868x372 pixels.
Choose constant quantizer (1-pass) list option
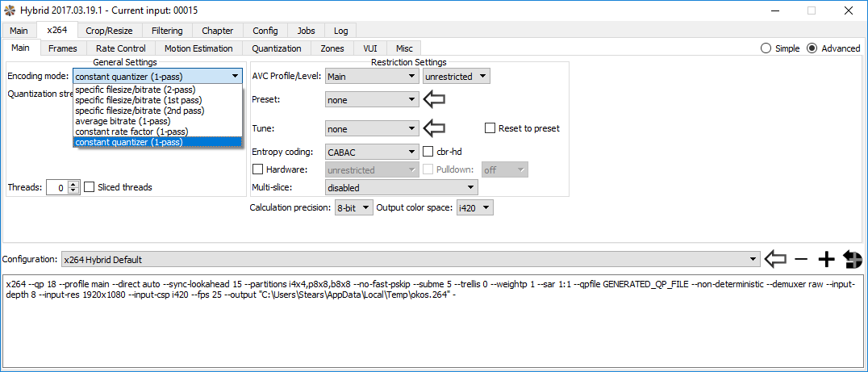[157, 142]
